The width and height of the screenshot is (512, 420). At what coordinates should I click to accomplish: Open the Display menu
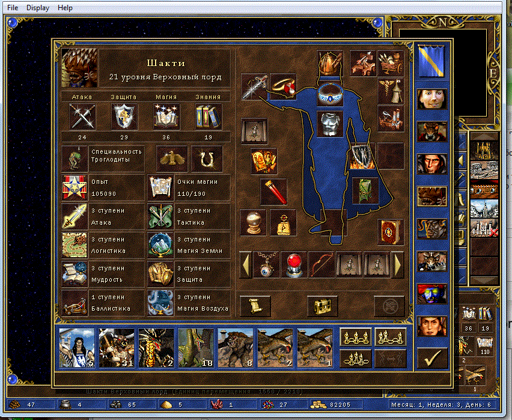point(38,8)
